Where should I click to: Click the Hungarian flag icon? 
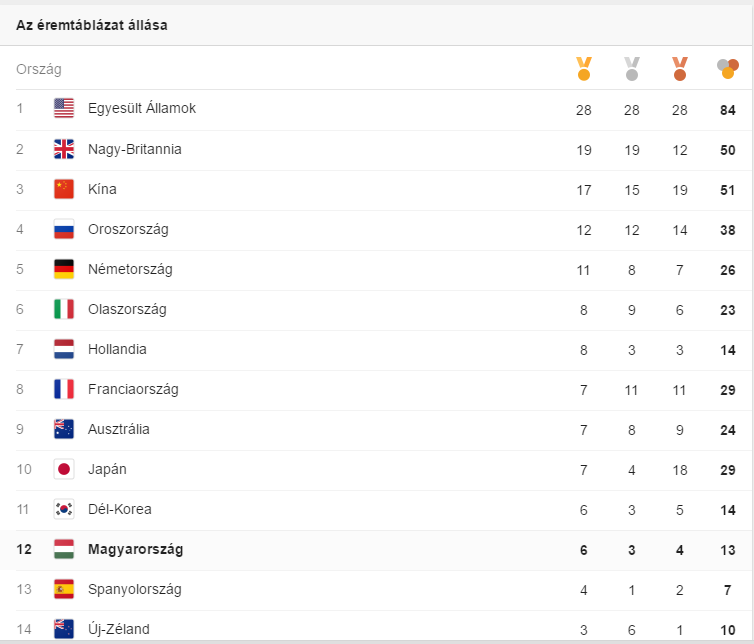[x=64, y=549]
